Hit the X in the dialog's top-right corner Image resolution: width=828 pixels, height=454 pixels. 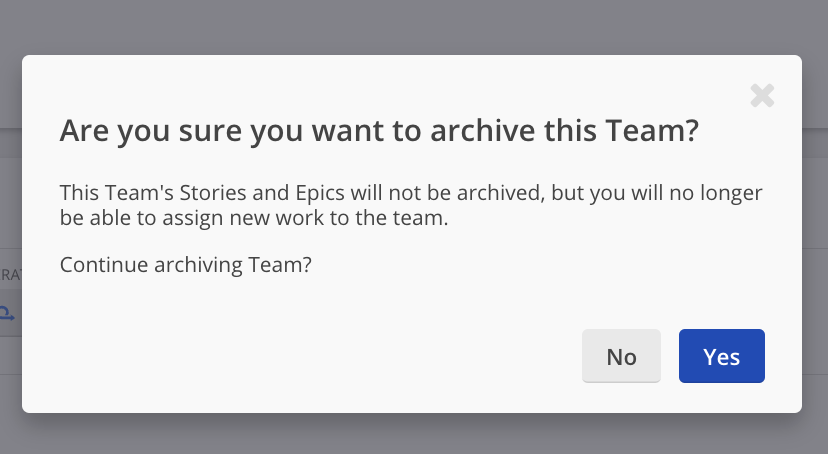point(762,96)
